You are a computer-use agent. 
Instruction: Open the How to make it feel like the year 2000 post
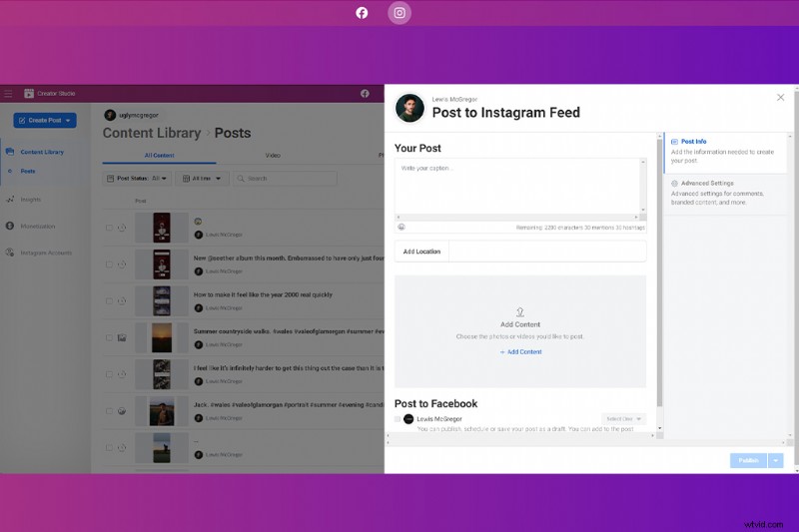[x=263, y=294]
